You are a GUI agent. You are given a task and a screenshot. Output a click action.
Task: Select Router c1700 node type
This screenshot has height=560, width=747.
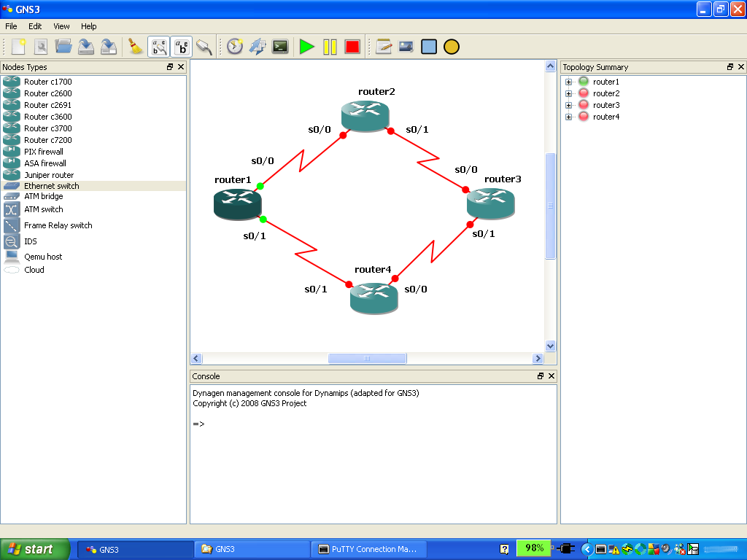[47, 82]
